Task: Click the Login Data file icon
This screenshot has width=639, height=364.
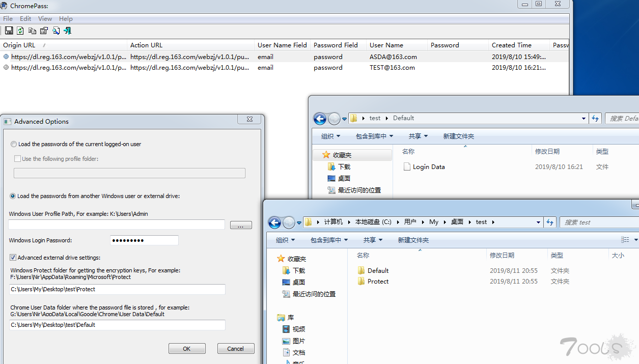Action: pos(407,166)
